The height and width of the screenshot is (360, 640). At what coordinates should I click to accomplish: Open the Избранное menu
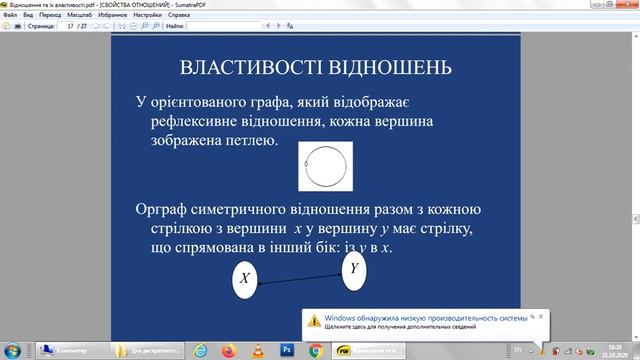point(113,15)
